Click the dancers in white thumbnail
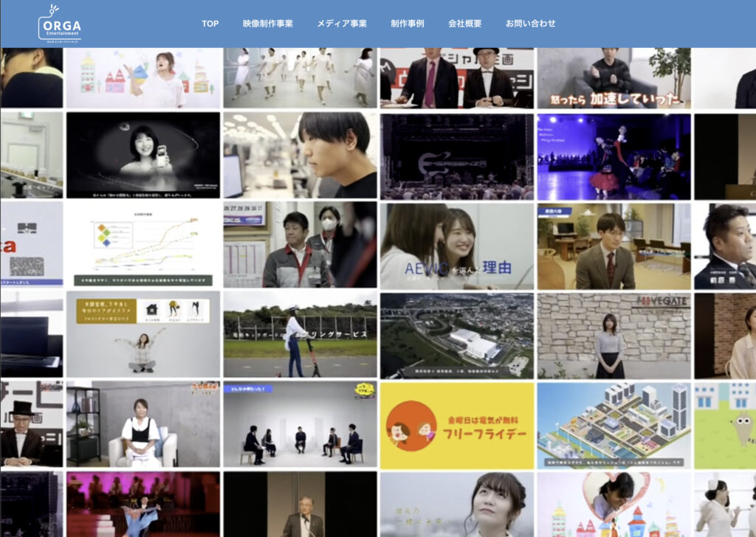The width and height of the screenshot is (756, 537). (x=300, y=78)
